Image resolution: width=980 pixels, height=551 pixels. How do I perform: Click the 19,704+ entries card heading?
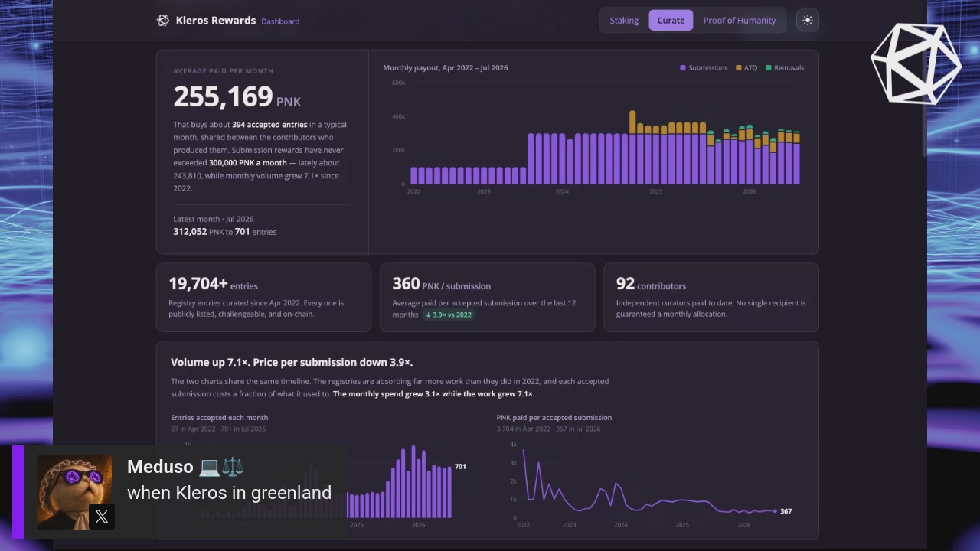point(213,284)
